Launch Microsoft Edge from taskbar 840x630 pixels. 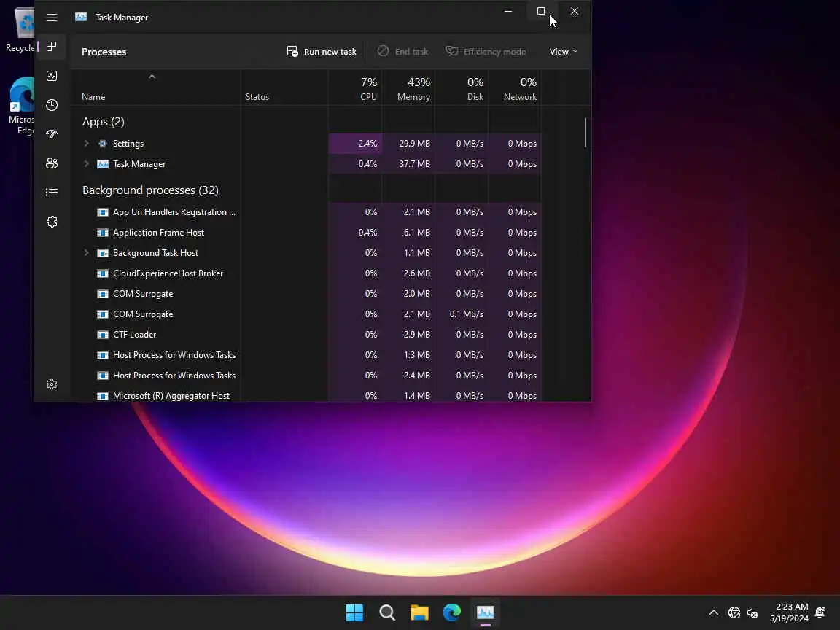tap(452, 612)
